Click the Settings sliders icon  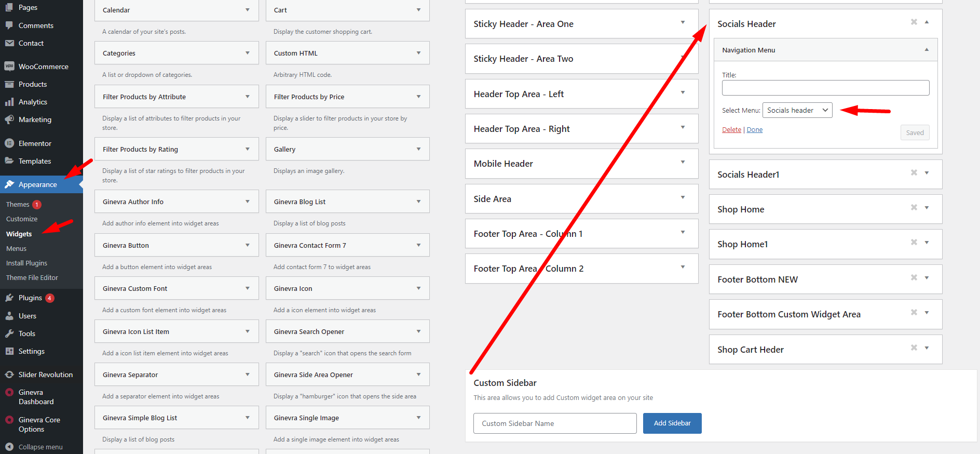point(9,351)
